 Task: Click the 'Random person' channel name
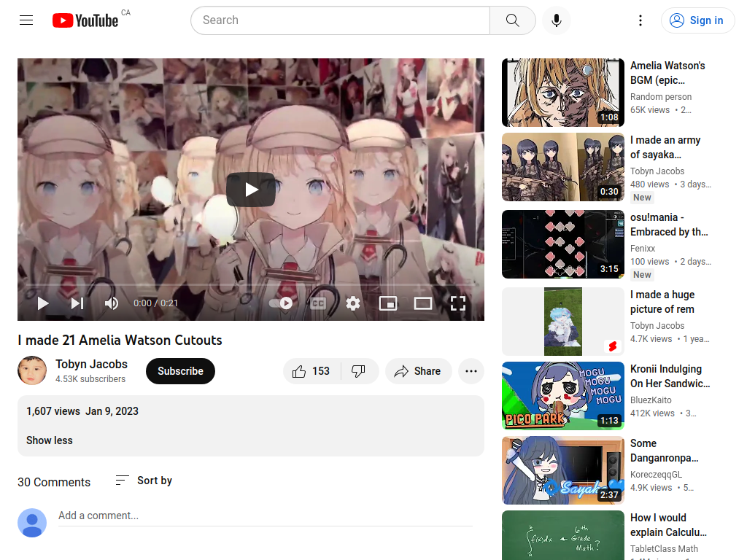pyautogui.click(x=661, y=97)
